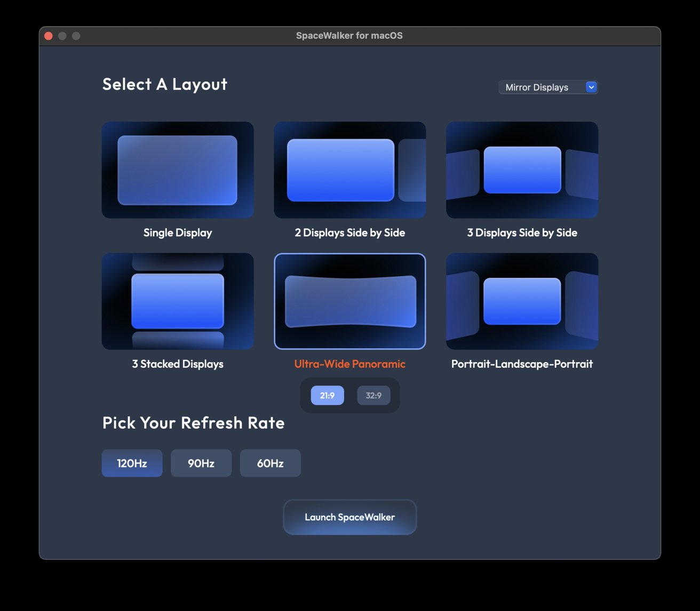Viewport: 700px width, 611px height.
Task: Click the 3 Displays Side by Side label
Action: point(522,232)
